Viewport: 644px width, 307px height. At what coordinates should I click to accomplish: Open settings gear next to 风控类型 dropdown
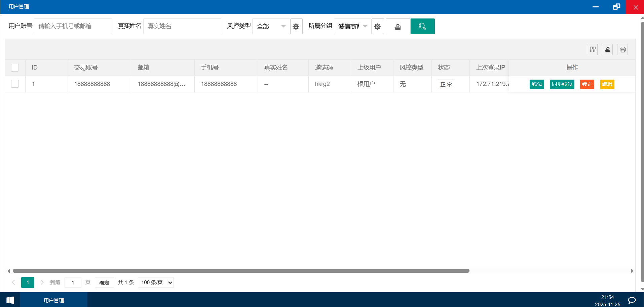[x=296, y=26]
